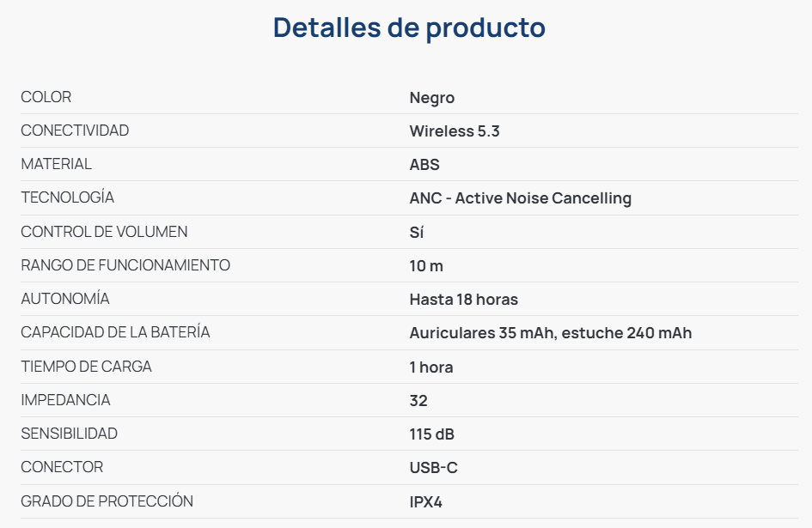Click the TECNOLOGÍA label
The width and height of the screenshot is (812, 528).
coord(68,197)
